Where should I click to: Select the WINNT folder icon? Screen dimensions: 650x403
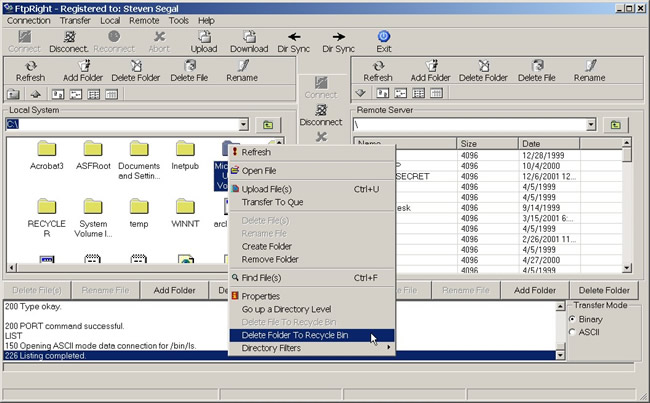click(185, 206)
